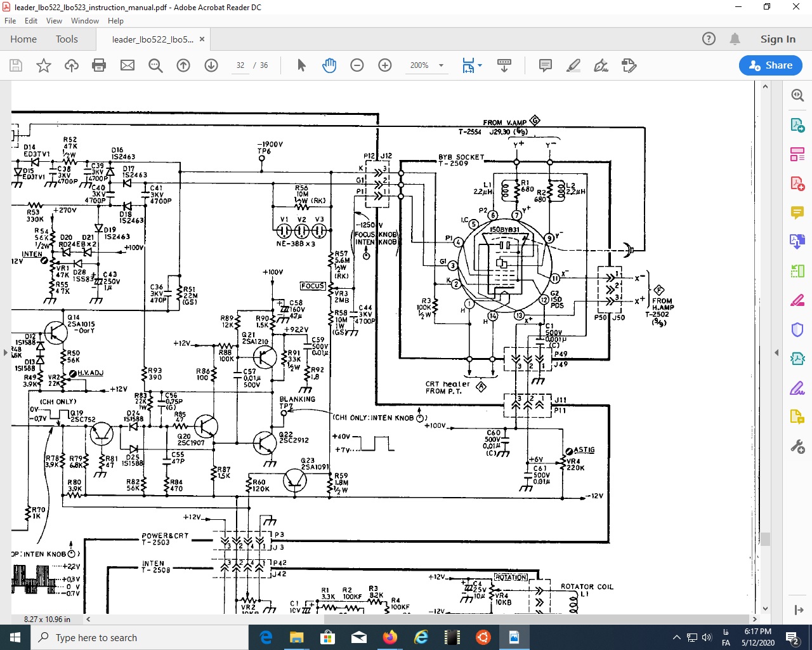Screen dimensions: 812x650
Task: Open the View menu
Action: tap(54, 21)
